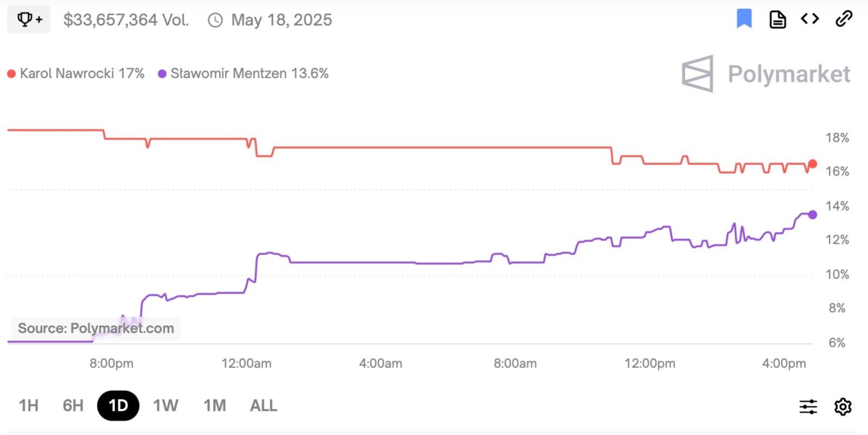The width and height of the screenshot is (868, 435).
Task: Select the 1D time range
Action: coord(118,405)
